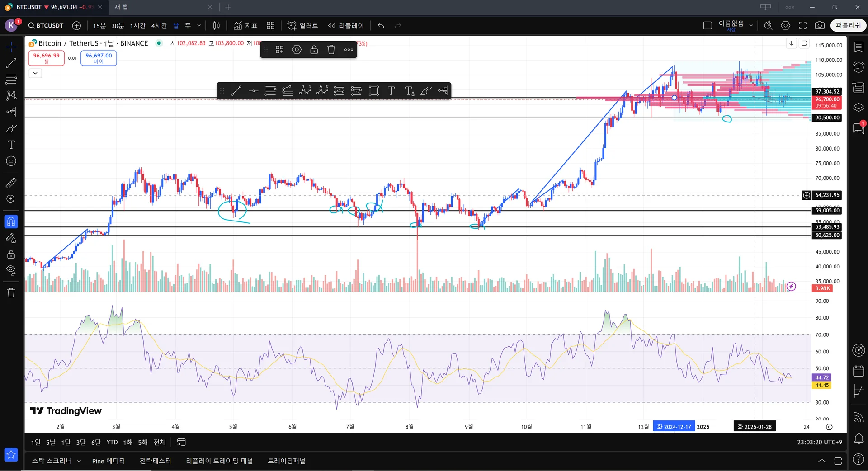Open the zoom in tool

11,199
